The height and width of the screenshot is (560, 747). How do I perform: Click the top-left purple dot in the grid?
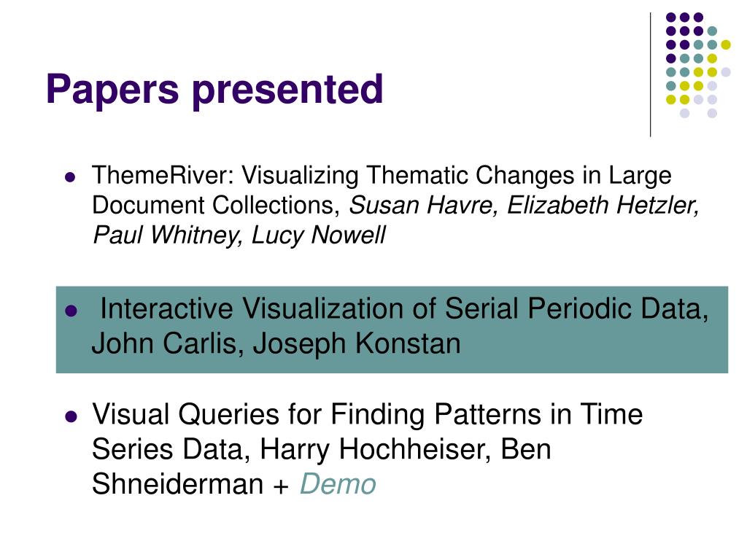click(671, 17)
